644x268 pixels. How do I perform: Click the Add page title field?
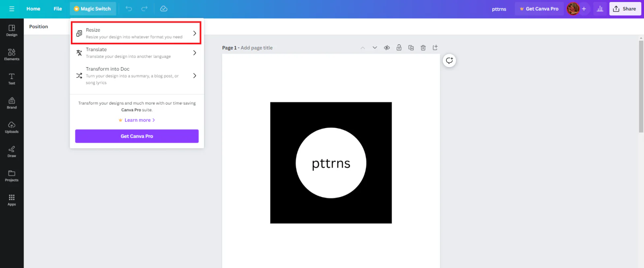[256, 48]
